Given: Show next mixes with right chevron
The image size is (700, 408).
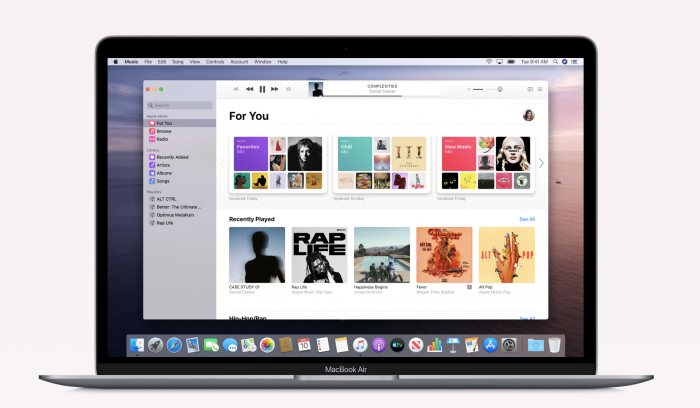Looking at the screenshot, I should [x=541, y=163].
